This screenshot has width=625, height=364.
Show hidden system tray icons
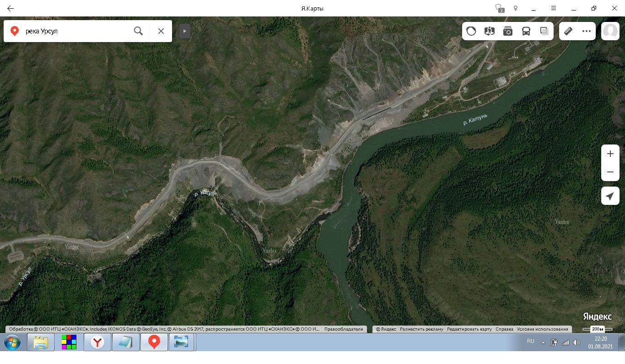[543, 343]
